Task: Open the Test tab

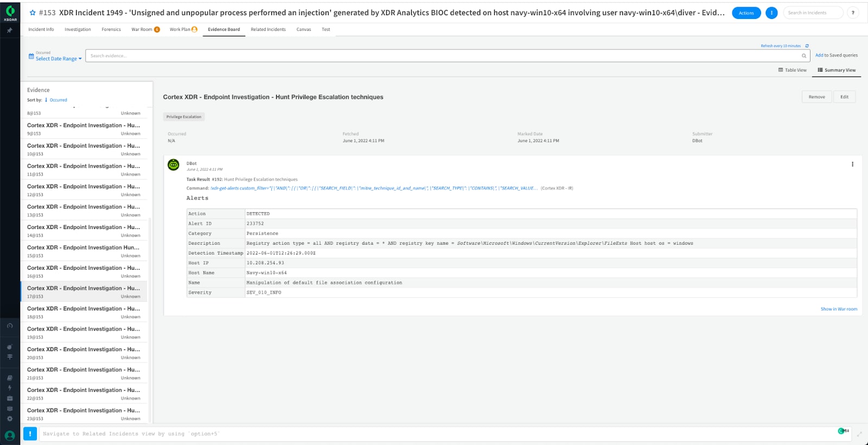Action: (325, 29)
